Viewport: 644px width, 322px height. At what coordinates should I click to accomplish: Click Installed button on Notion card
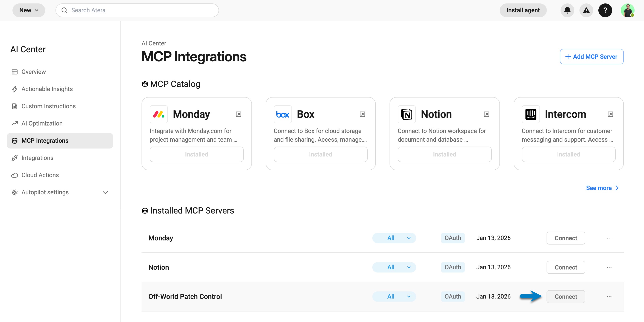pyautogui.click(x=445, y=154)
